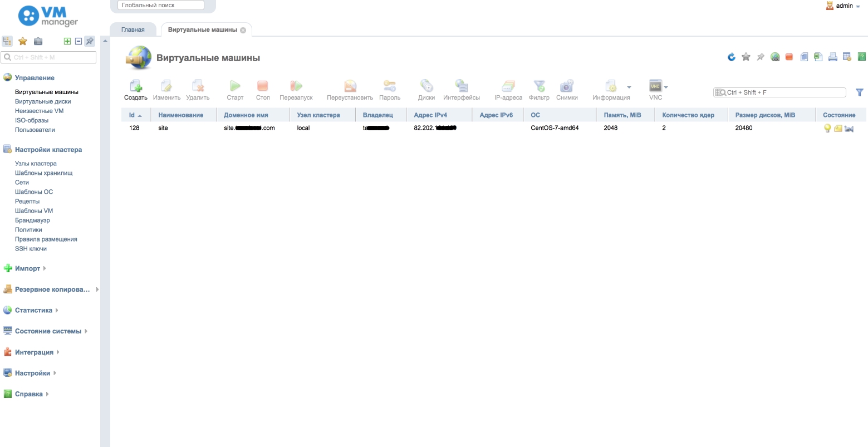Toggle the funnel filter icon beside table search
Viewport: 868px width, 447px height.
[859, 92]
